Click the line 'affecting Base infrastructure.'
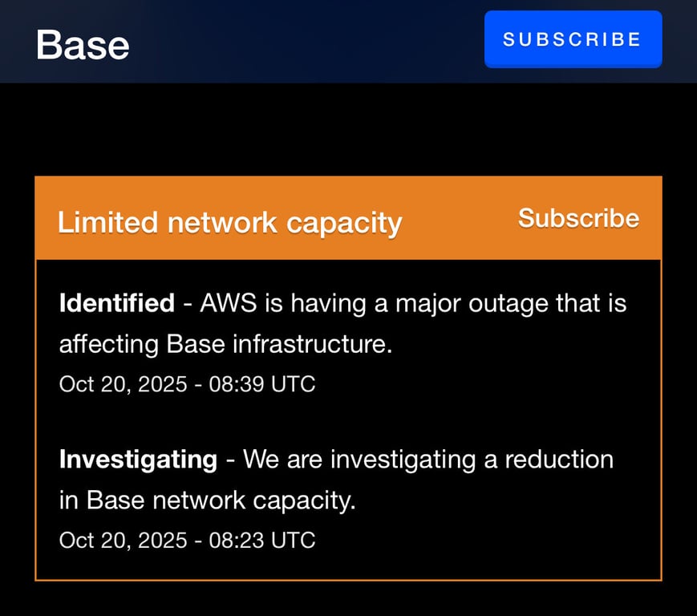This screenshot has height=616, width=697. (x=226, y=344)
